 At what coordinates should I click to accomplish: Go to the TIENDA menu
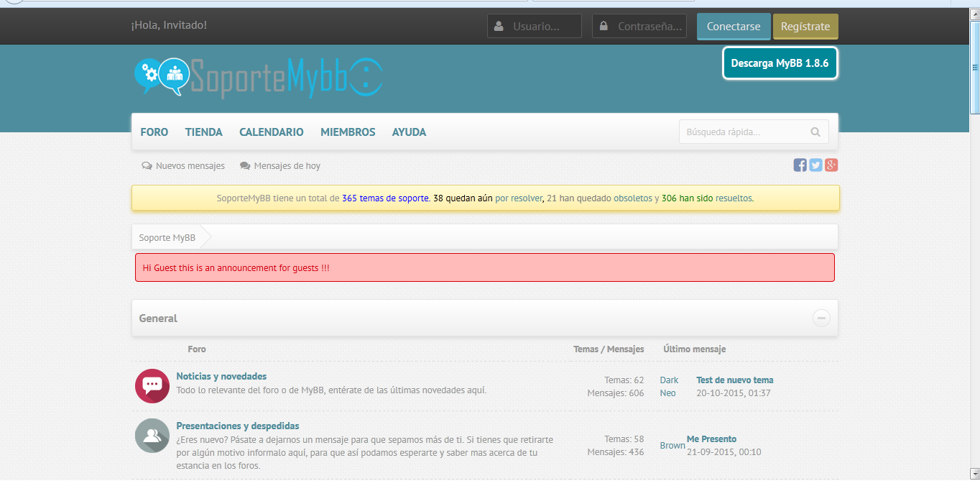click(x=204, y=132)
